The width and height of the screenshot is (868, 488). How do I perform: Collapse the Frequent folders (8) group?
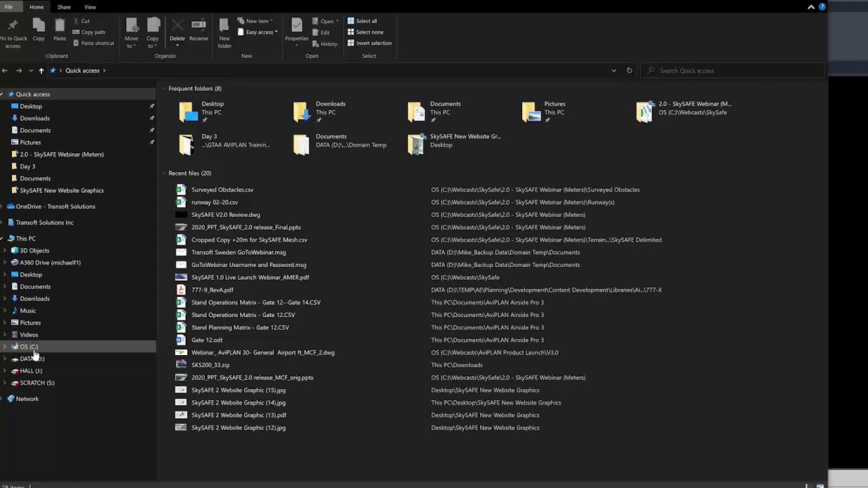pyautogui.click(x=163, y=89)
